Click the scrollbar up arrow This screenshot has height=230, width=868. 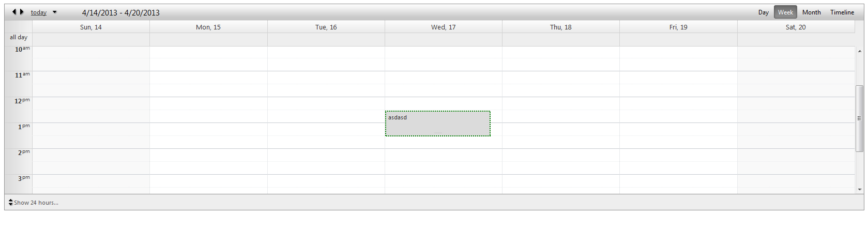pos(859,51)
